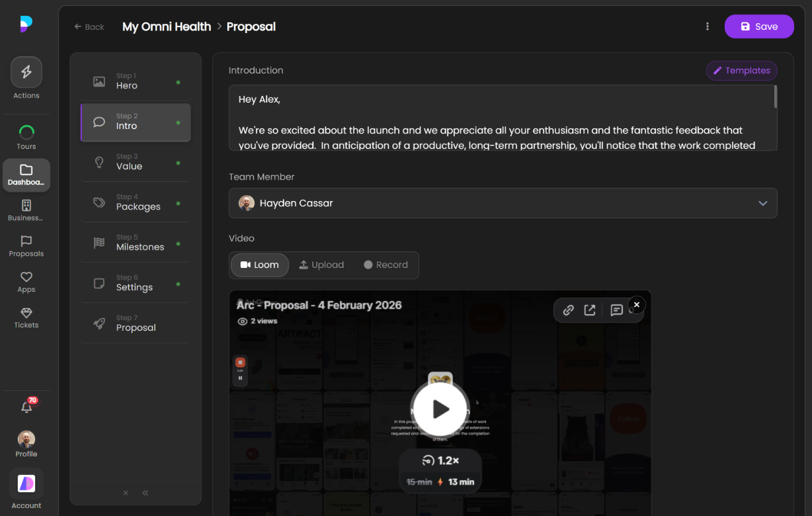Toggle Loom as the video source
This screenshot has width=812, height=516.
click(259, 265)
